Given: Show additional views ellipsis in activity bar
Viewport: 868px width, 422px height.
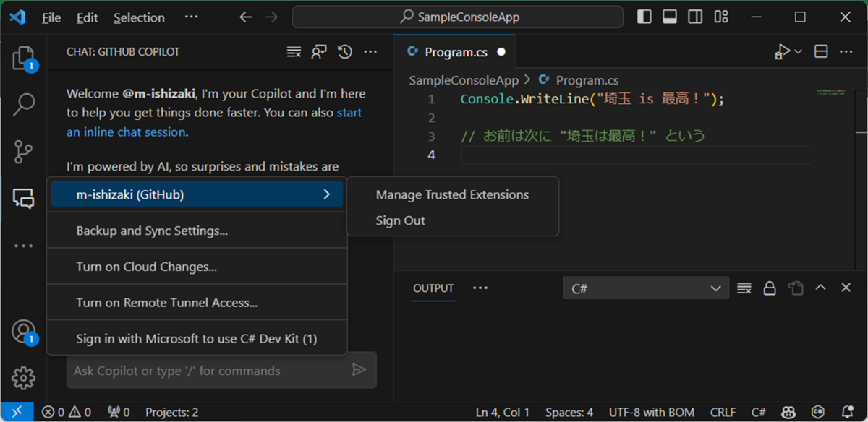Looking at the screenshot, I should coord(23,246).
